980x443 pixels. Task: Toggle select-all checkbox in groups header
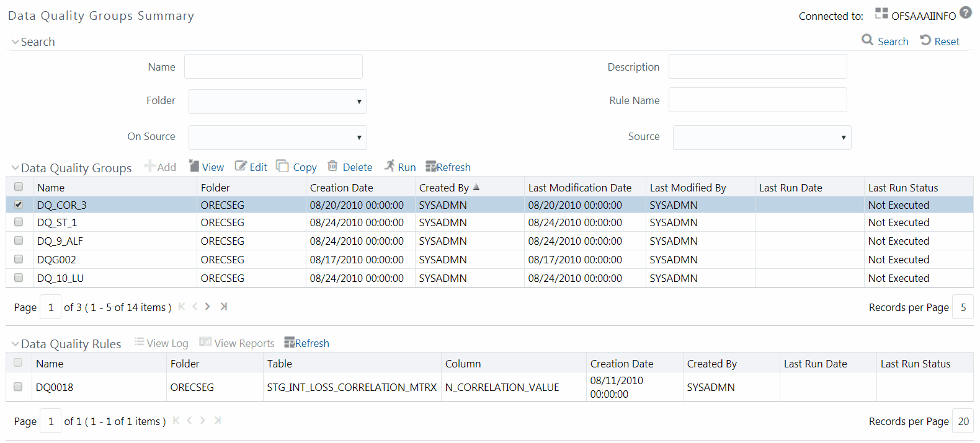19,186
